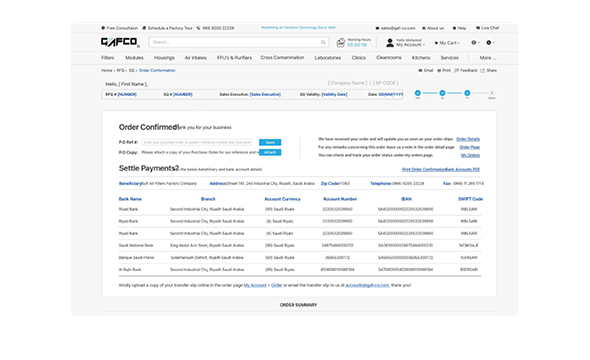Click the sales email address in the top bar

coord(395,28)
